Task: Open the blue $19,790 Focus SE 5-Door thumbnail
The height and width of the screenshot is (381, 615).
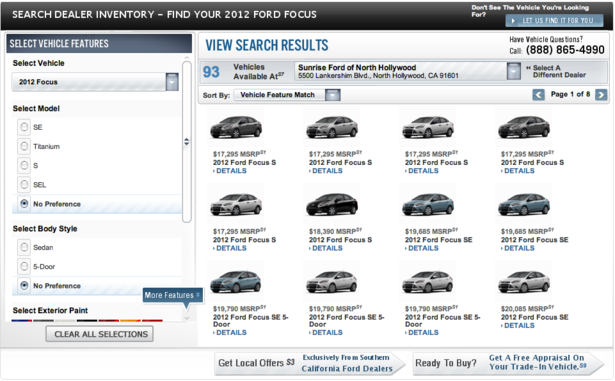Action: tap(236, 282)
